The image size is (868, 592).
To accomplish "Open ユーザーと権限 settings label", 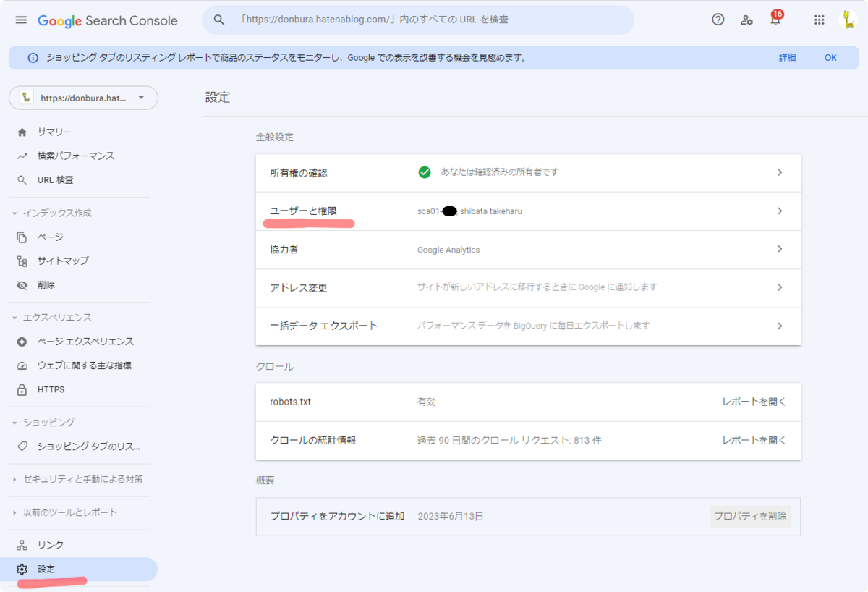I will tap(303, 211).
